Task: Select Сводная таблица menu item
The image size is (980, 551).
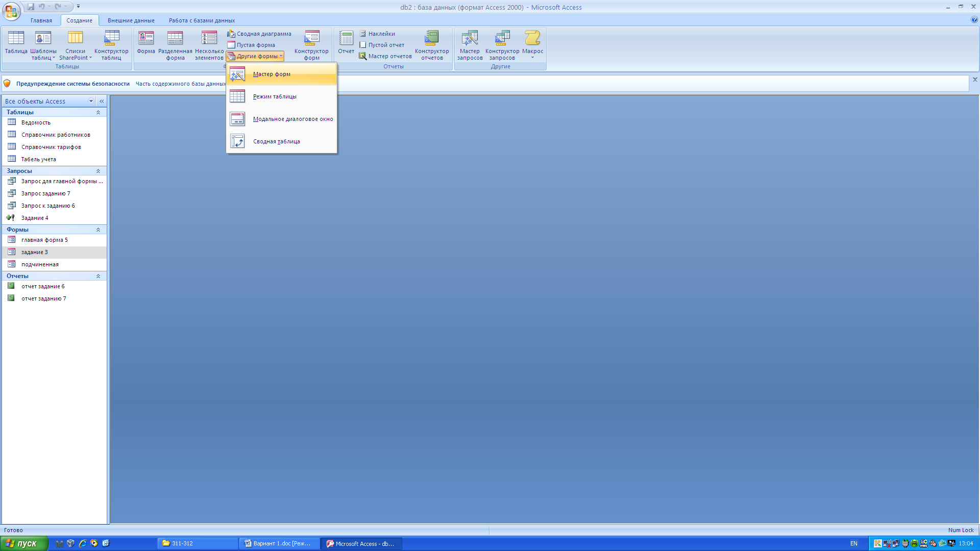Action: pyautogui.click(x=282, y=141)
